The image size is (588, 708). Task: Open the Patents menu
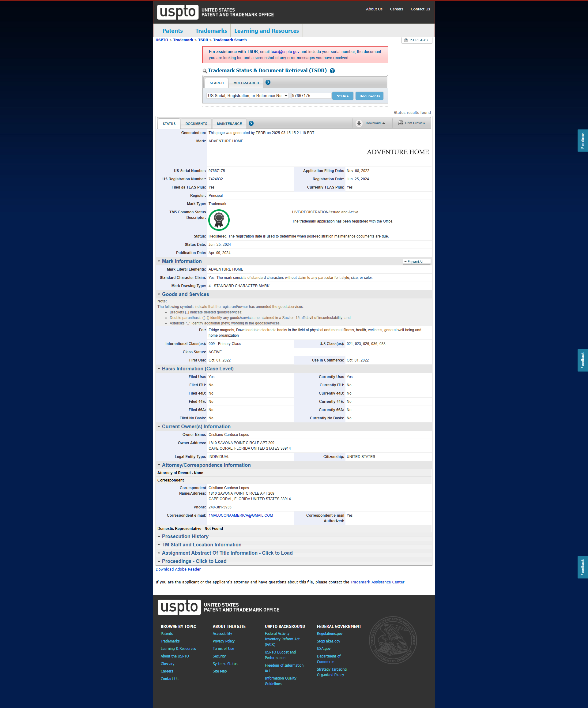pyautogui.click(x=172, y=31)
